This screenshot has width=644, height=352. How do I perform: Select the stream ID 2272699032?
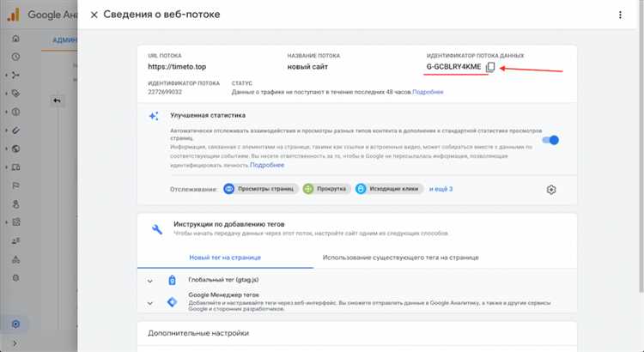(x=165, y=92)
